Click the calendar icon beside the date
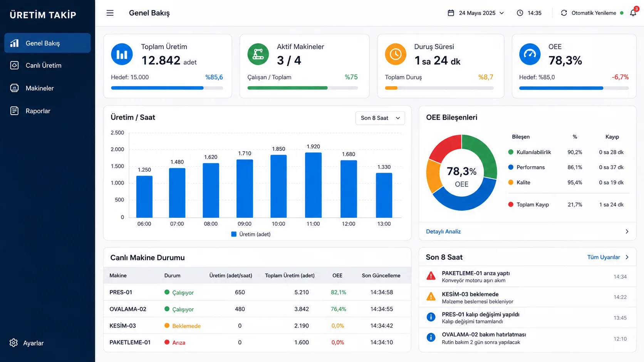644x362 pixels. [x=451, y=13]
